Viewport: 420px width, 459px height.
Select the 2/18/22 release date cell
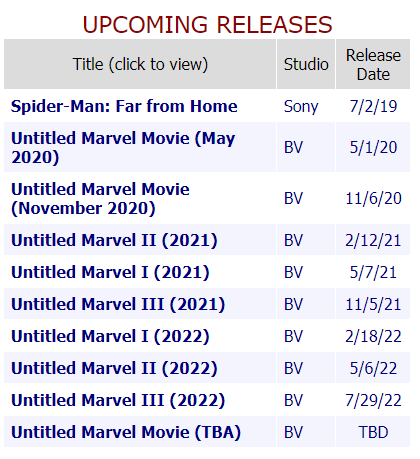pos(373,336)
